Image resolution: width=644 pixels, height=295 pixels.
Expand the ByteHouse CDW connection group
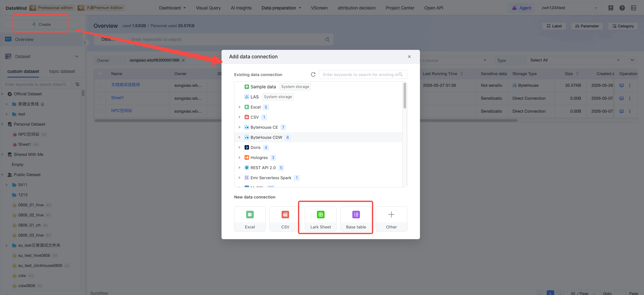coord(240,137)
